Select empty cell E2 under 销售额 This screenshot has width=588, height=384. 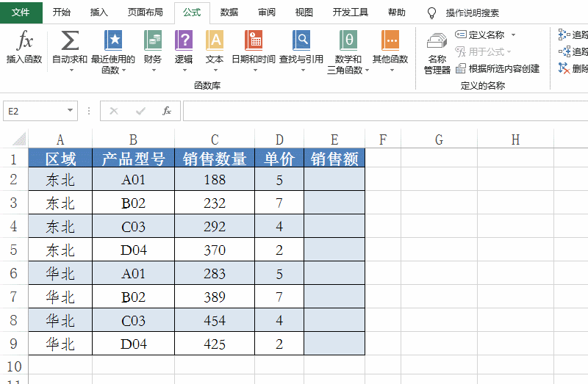click(x=334, y=179)
